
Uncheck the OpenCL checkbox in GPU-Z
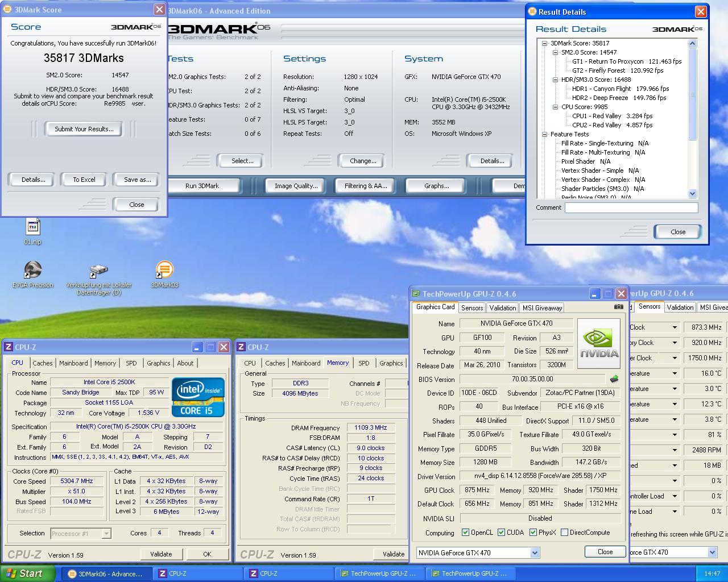click(466, 533)
